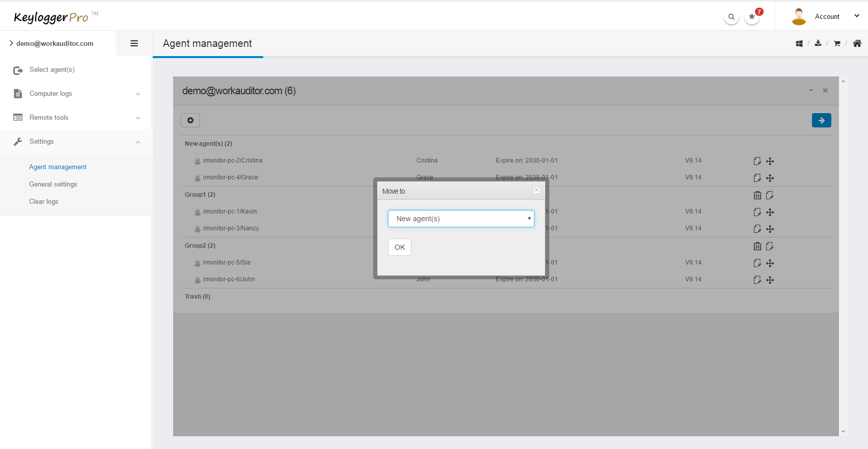Click the search magnifier icon in header
868x449 pixels.
pyautogui.click(x=731, y=17)
